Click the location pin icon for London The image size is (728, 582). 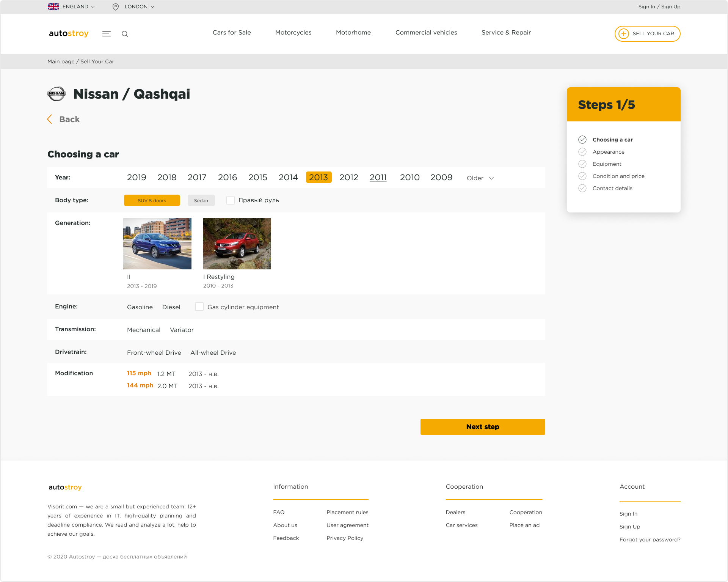[x=115, y=7]
